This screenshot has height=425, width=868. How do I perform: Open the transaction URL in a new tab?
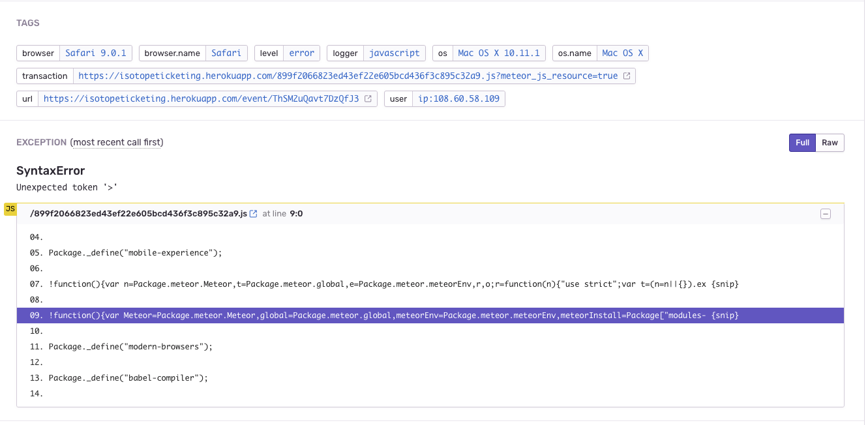(x=626, y=76)
